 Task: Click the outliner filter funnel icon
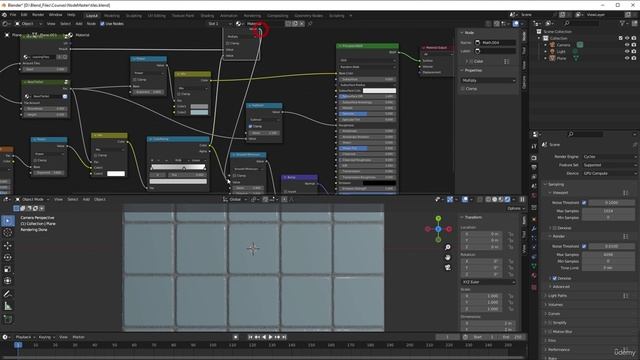point(623,24)
